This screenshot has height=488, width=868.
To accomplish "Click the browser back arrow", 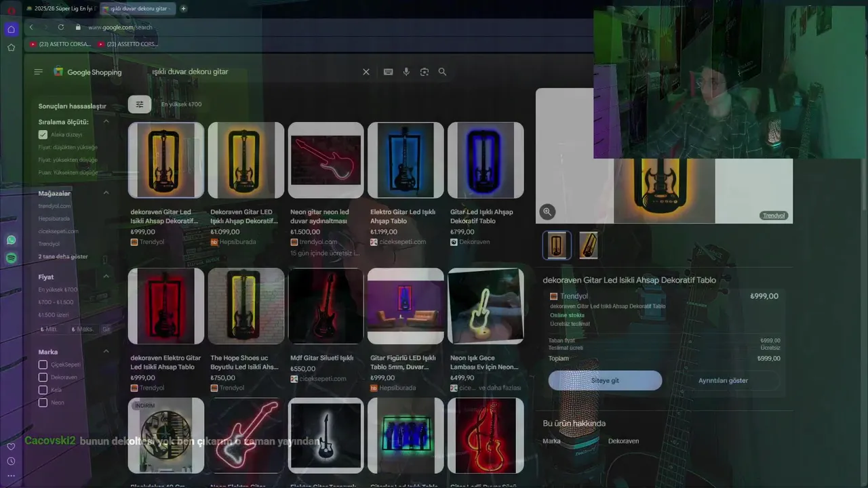I will point(31,27).
